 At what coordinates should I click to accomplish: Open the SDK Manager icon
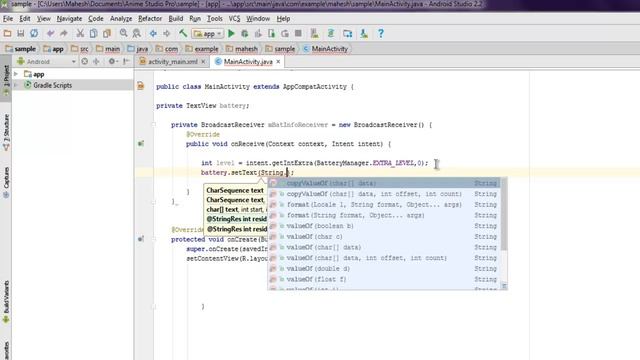click(364, 33)
